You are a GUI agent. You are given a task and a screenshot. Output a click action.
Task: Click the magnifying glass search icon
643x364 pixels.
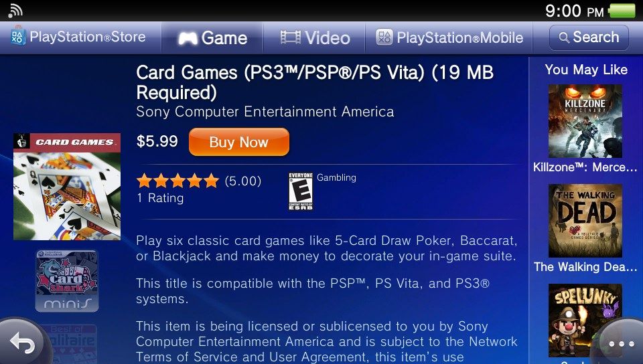(x=564, y=37)
